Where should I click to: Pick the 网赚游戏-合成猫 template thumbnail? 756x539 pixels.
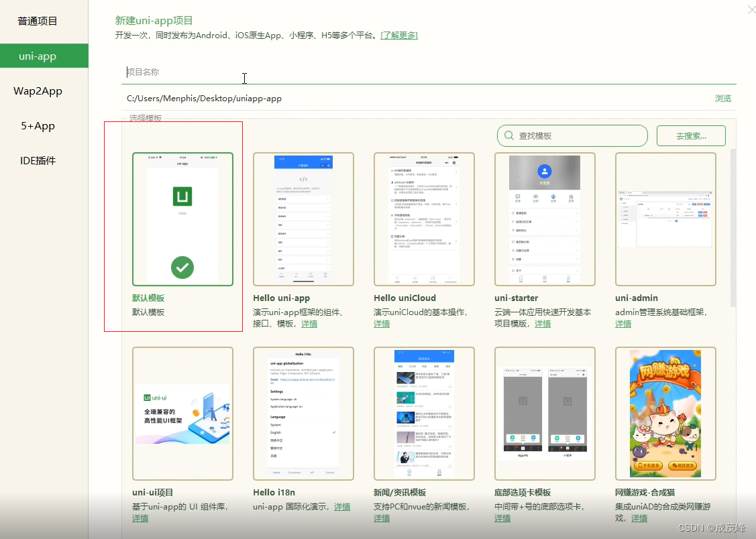[665, 414]
